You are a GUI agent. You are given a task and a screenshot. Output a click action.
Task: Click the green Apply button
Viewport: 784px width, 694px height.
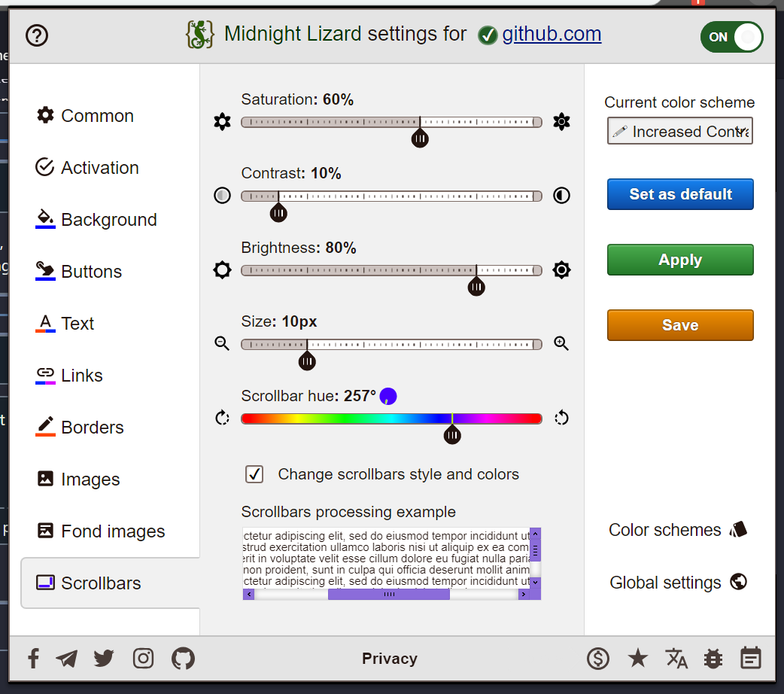point(679,260)
